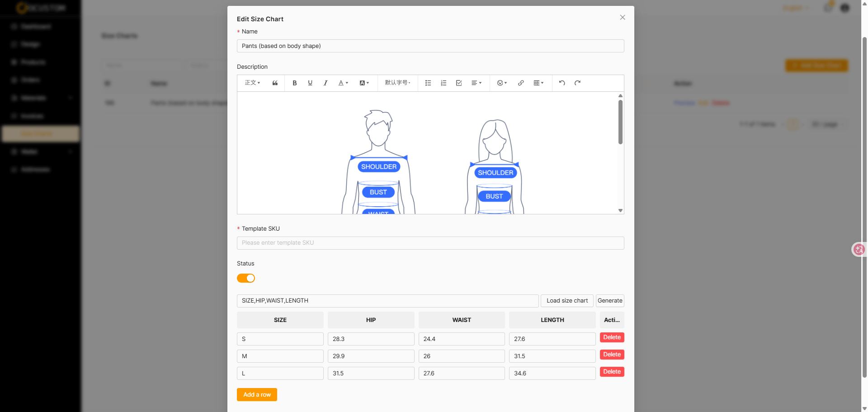Apply bold formatting in description editor

coord(295,83)
